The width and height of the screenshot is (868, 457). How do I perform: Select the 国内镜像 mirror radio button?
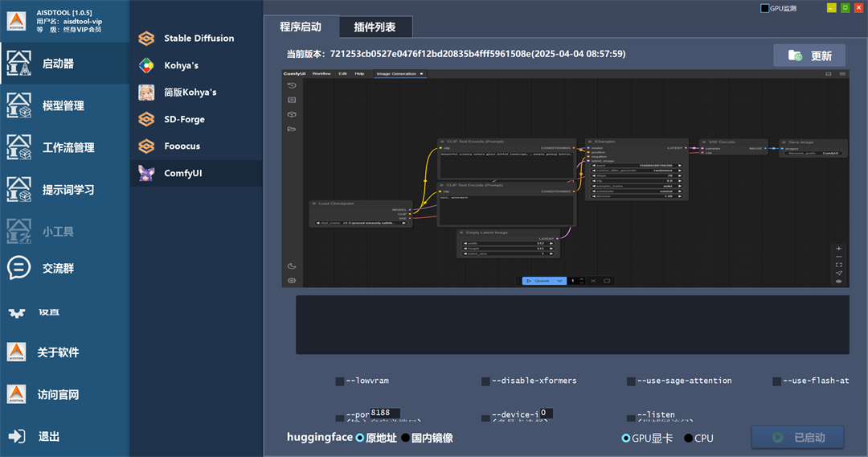(406, 438)
